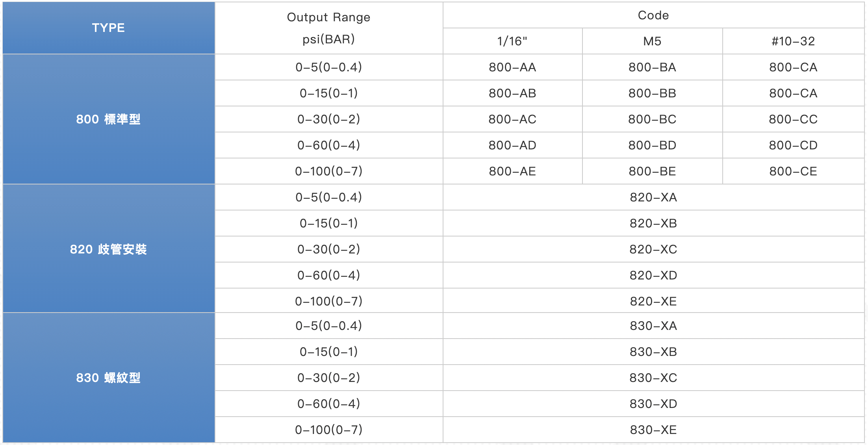The height and width of the screenshot is (445, 868).
Task: Select code 820-XA cell
Action: pos(653,197)
